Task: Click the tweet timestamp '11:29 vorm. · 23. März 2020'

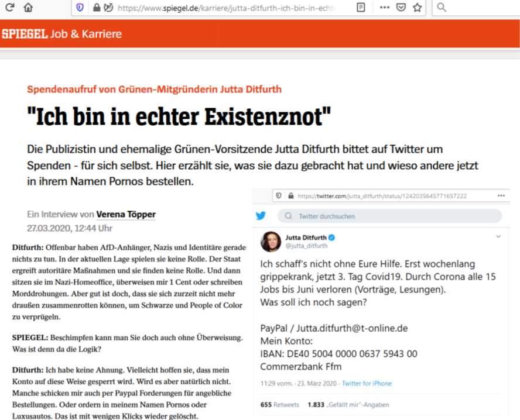Action: click(299, 384)
